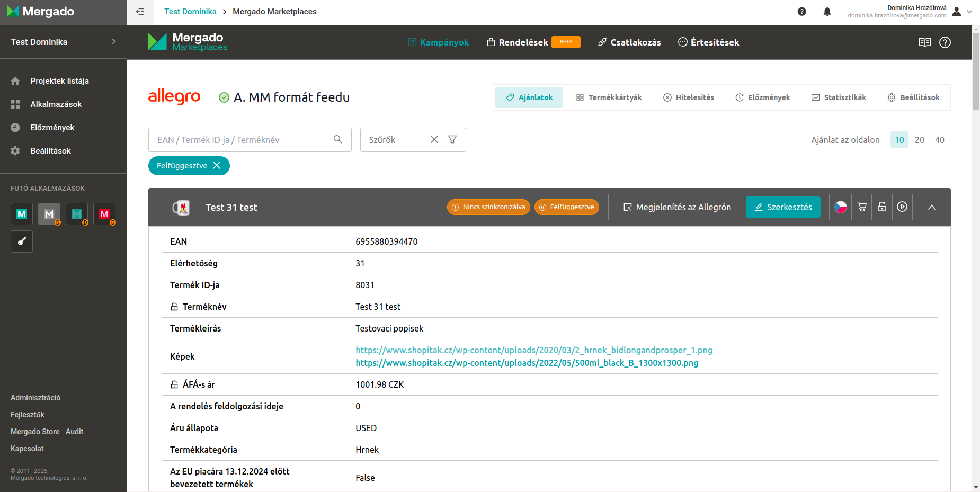980x492 pixels.
Task: Open the teal M running app
Action: pos(77,214)
